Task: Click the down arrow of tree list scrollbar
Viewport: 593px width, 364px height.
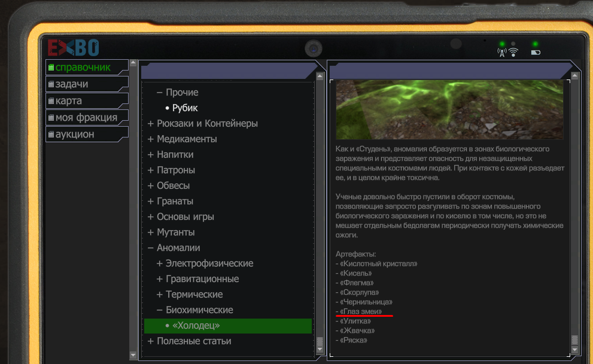Action: (x=320, y=349)
